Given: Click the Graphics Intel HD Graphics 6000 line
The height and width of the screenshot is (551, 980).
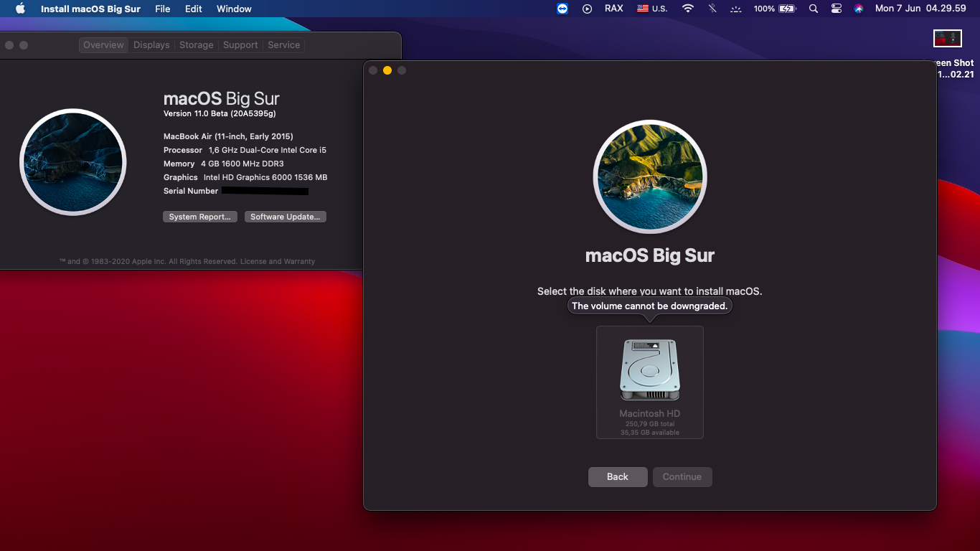Looking at the screenshot, I should click(245, 177).
